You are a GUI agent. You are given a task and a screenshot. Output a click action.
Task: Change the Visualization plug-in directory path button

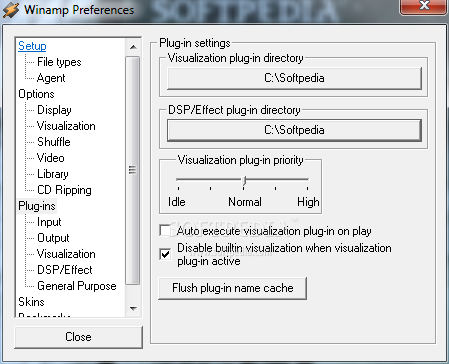click(x=294, y=78)
